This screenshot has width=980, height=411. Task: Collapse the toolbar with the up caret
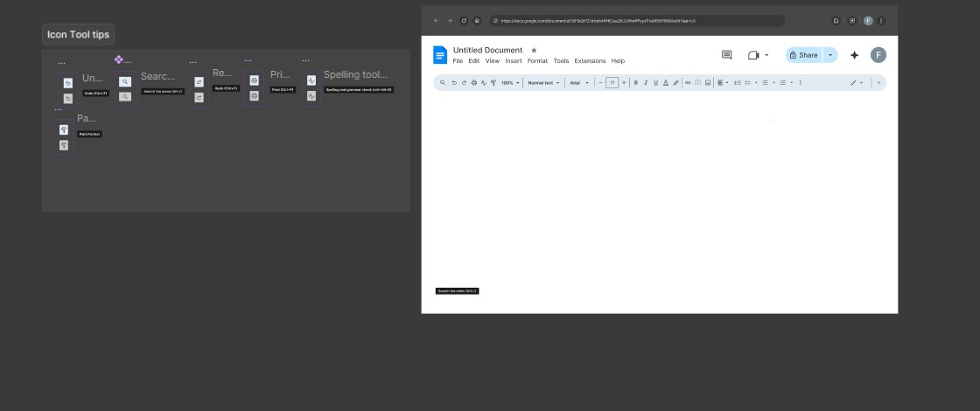pos(878,82)
